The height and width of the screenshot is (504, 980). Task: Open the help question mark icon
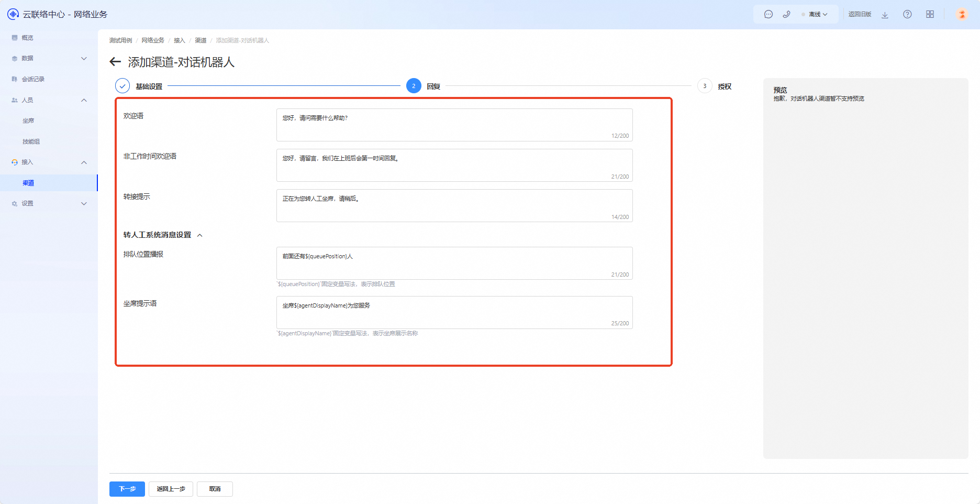pyautogui.click(x=907, y=14)
